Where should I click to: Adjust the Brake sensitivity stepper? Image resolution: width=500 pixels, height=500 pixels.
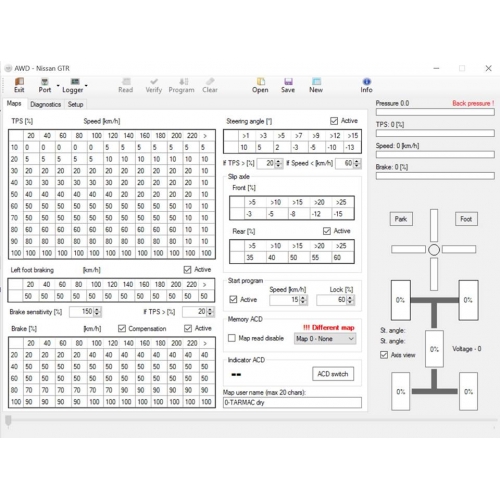tap(97, 312)
